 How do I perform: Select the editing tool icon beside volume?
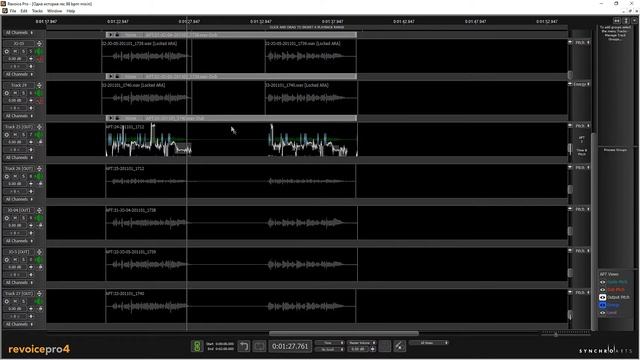(400, 346)
